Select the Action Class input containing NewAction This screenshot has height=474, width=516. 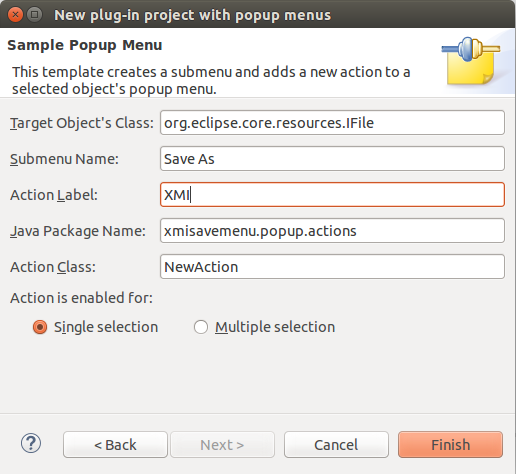[332, 267]
